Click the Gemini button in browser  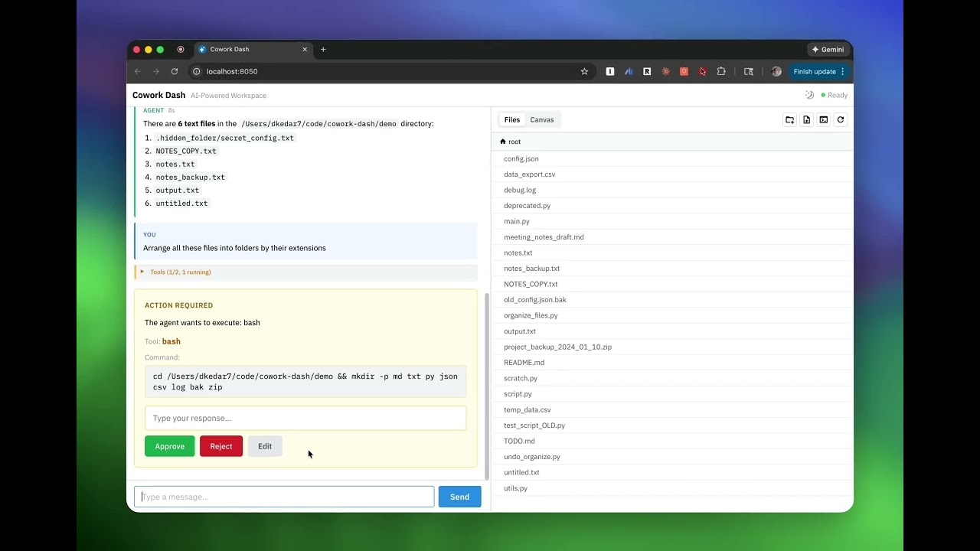coord(828,49)
